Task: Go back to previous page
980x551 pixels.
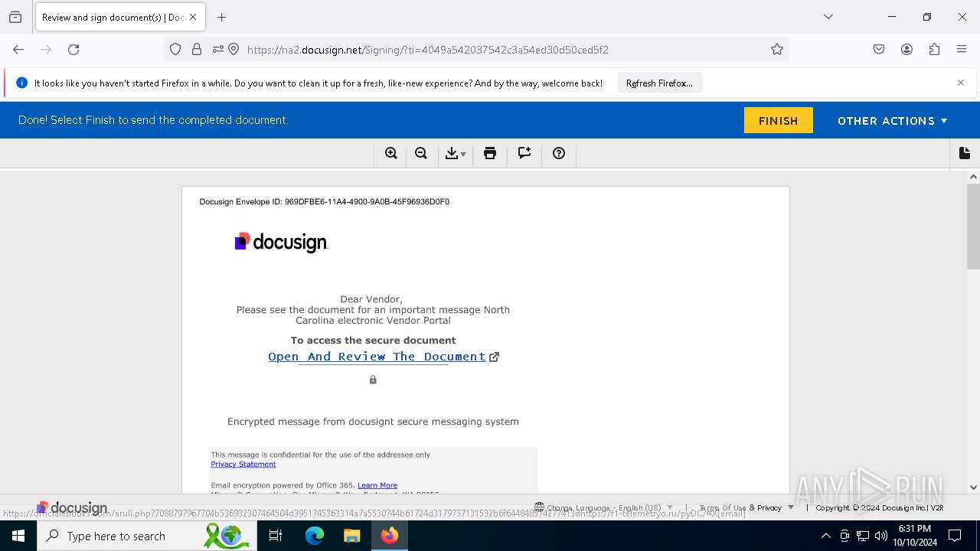Action: coord(18,49)
